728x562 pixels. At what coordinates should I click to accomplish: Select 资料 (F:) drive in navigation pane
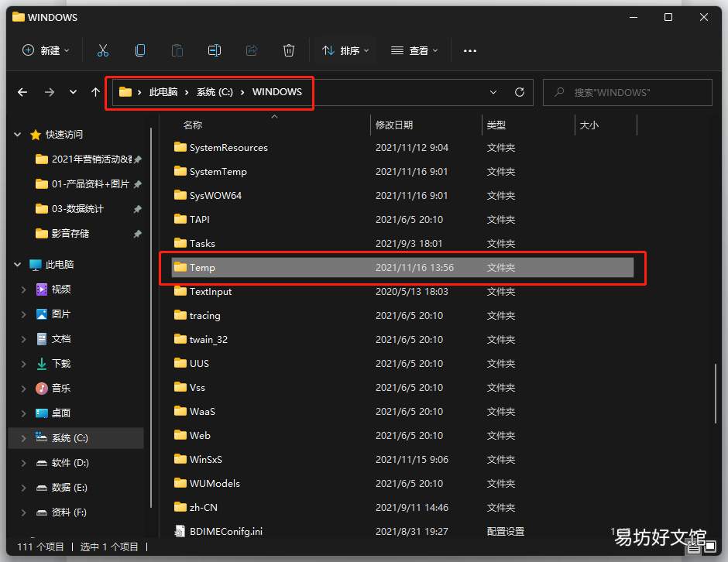[x=62, y=512]
